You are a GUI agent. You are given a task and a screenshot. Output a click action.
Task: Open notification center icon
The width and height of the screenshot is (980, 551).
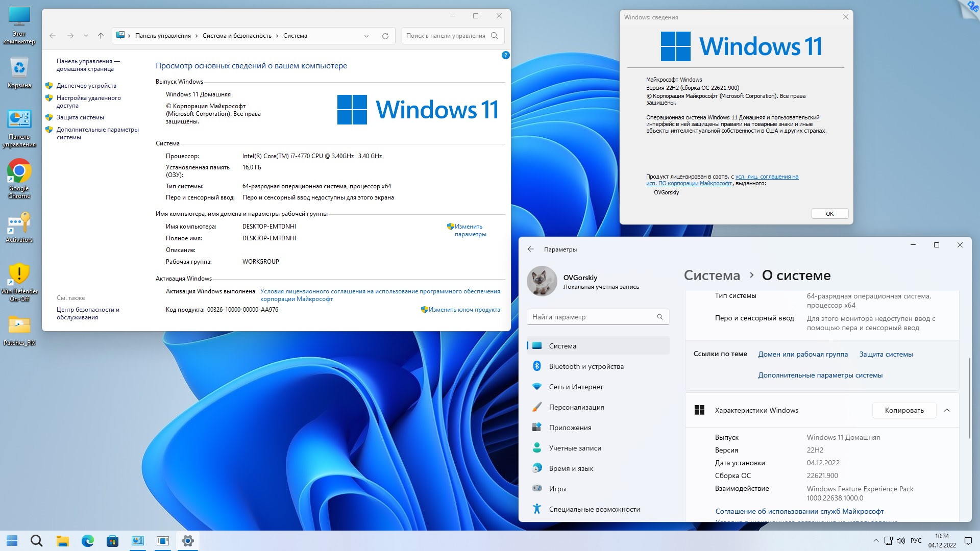968,541
